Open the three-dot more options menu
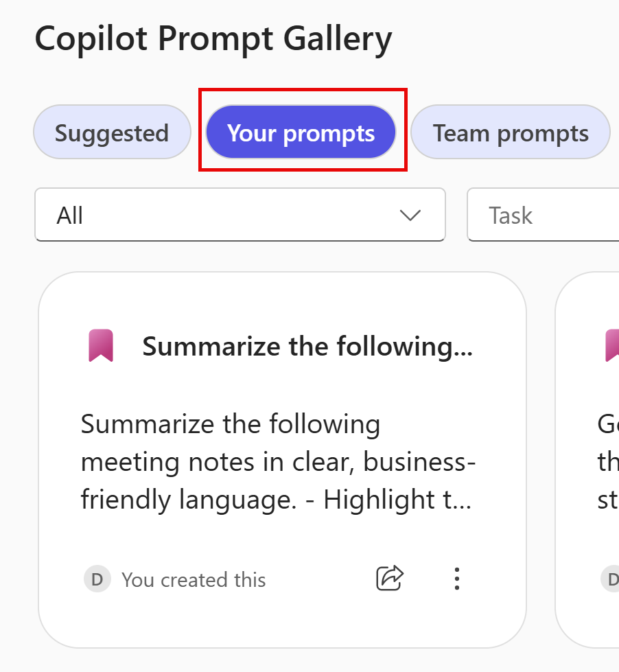The image size is (619, 672). point(457,579)
